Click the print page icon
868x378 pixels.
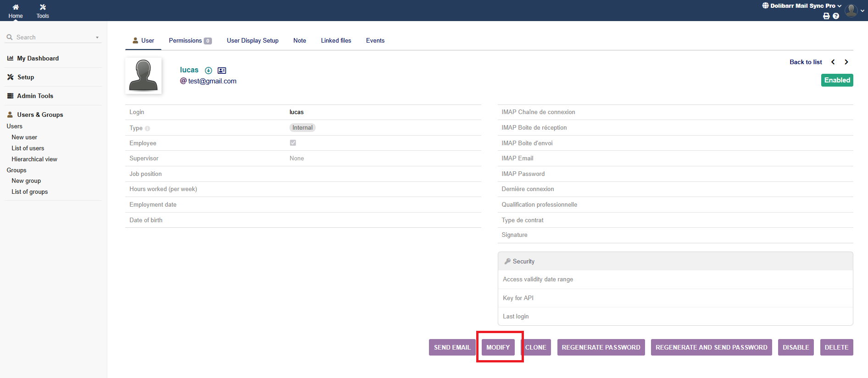tap(826, 16)
